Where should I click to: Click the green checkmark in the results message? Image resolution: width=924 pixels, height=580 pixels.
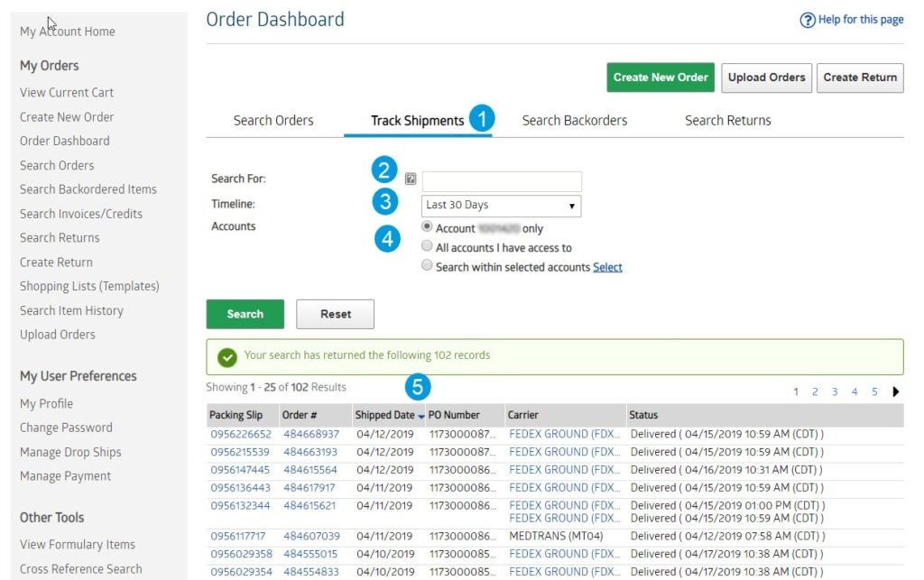pos(226,355)
